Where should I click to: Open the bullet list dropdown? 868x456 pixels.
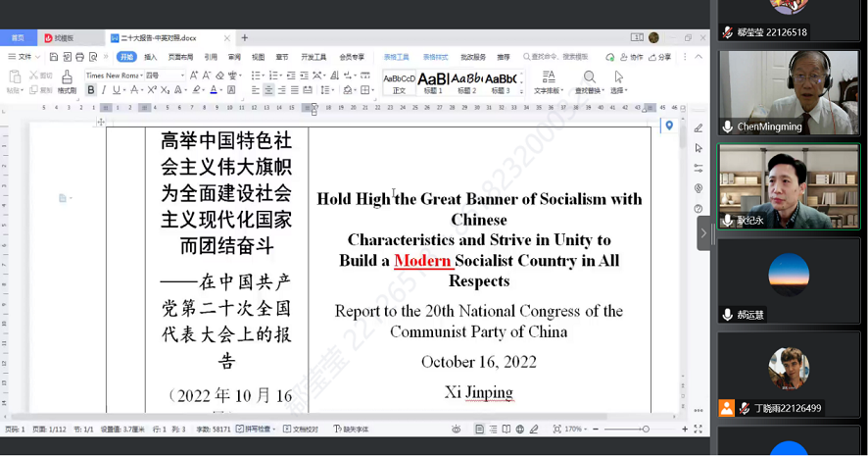pyautogui.click(x=263, y=76)
